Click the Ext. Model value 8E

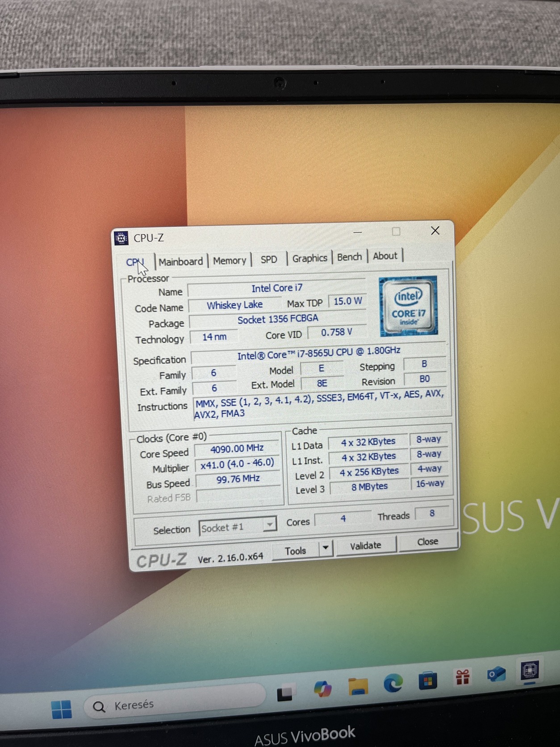coord(322,383)
